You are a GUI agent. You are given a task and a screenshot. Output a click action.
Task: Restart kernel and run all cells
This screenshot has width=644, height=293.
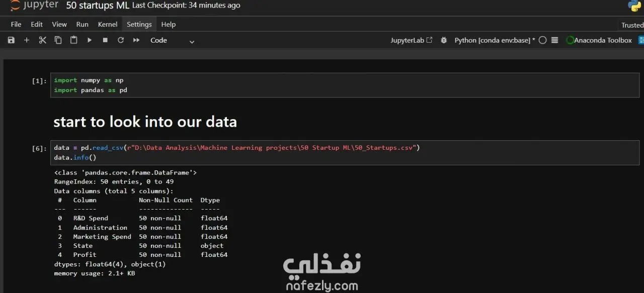pyautogui.click(x=136, y=40)
